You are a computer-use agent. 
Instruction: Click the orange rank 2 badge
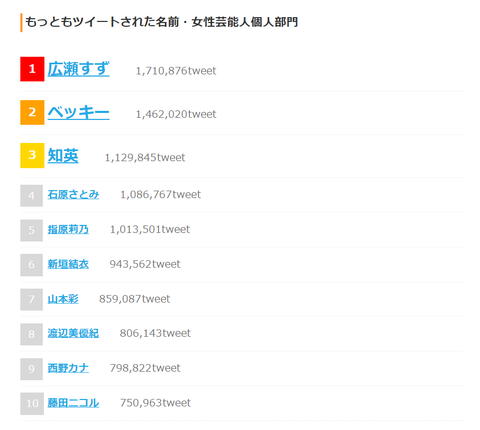(32, 112)
